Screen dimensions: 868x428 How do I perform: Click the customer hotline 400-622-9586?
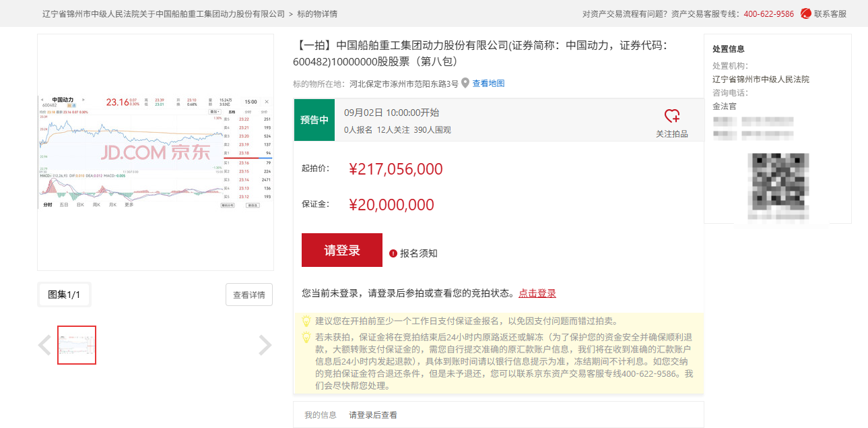[x=768, y=13]
